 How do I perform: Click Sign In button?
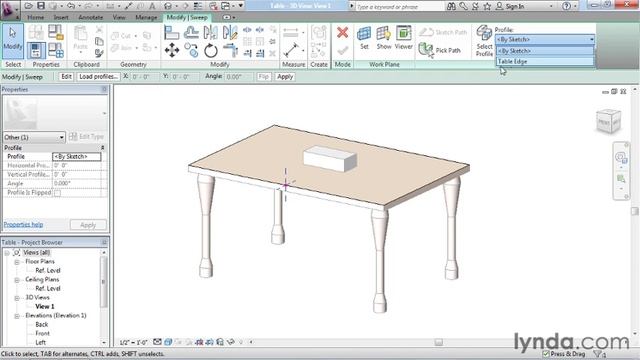coord(510,6)
